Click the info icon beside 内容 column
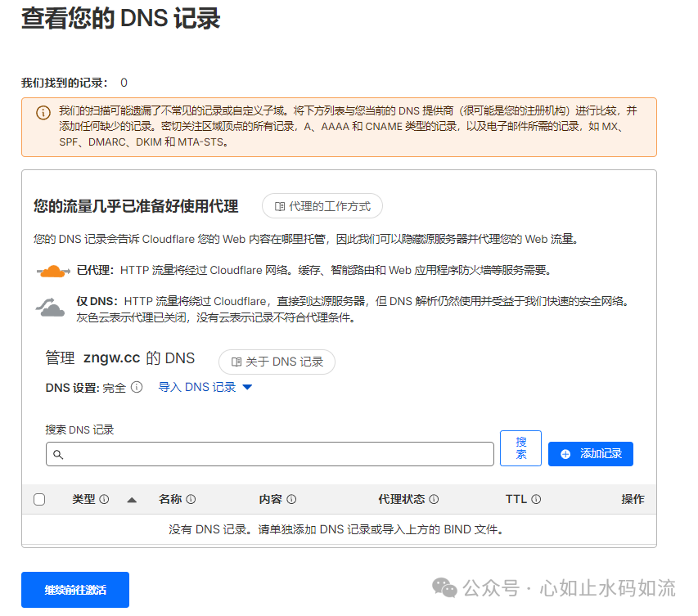Viewport: 698px width, 616px height. point(291,499)
